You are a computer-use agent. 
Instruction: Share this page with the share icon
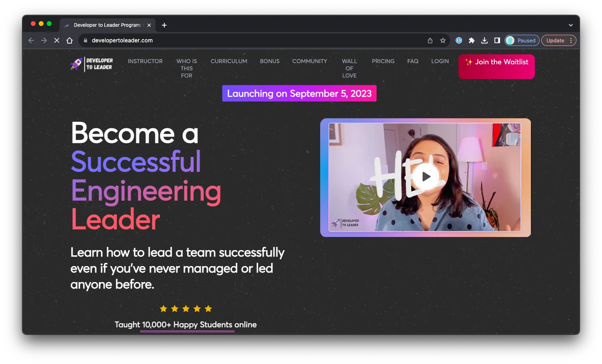(x=430, y=40)
